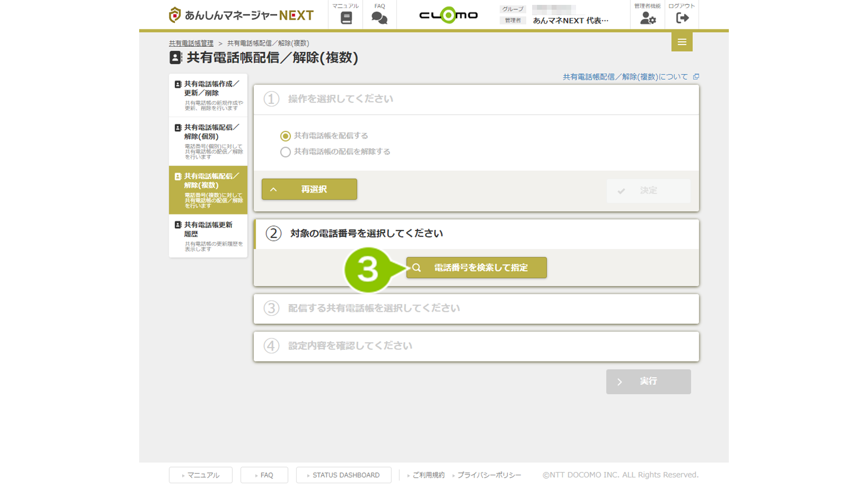Click the logout arrow icon
868x488 pixels.
pos(682,18)
